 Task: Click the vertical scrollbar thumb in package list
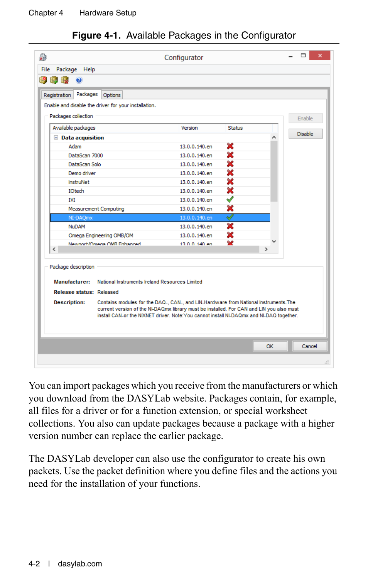274,171
